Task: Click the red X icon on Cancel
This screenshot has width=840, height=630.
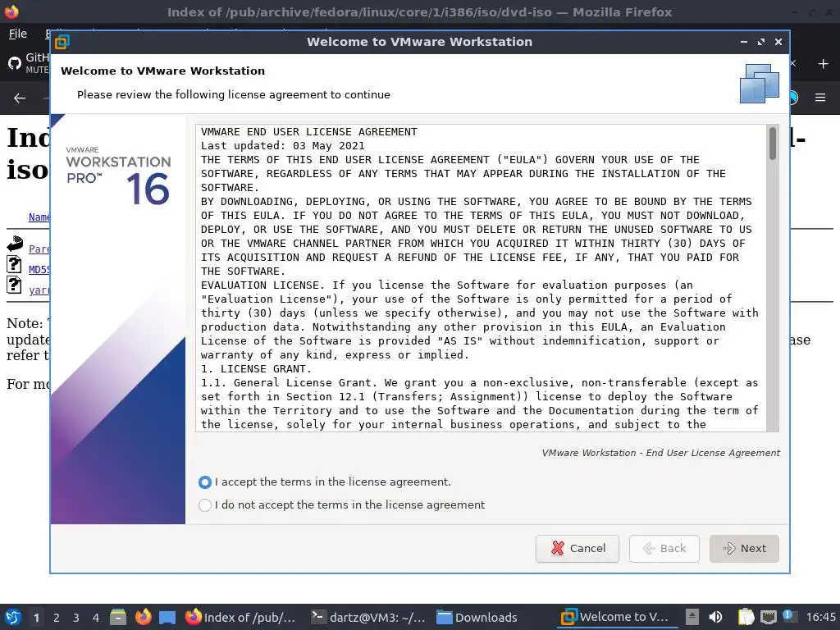Action: point(558,548)
